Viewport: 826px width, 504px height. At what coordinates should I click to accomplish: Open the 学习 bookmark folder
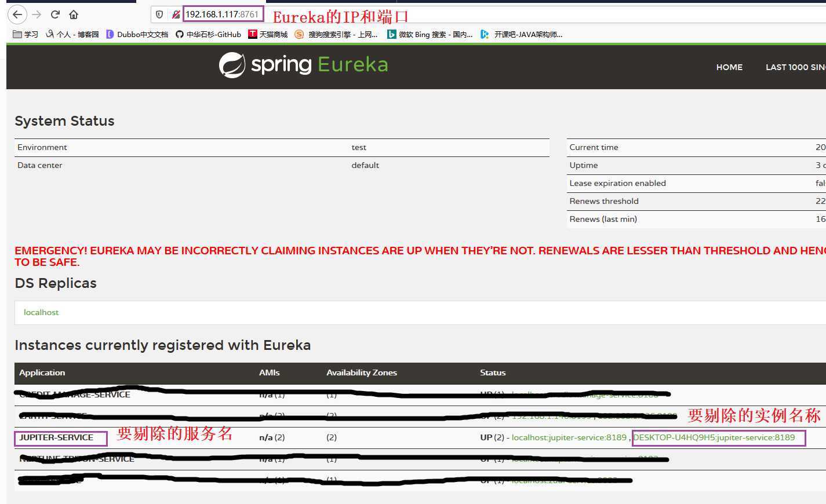[26, 35]
